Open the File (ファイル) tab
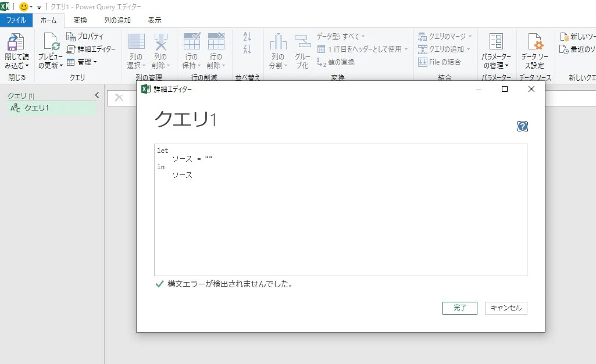The width and height of the screenshot is (596, 364). [16, 20]
